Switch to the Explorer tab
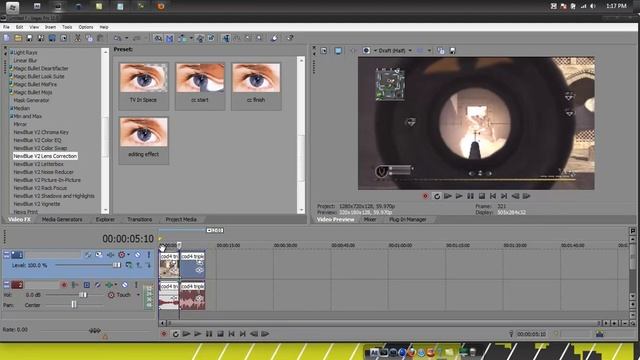 (105, 220)
